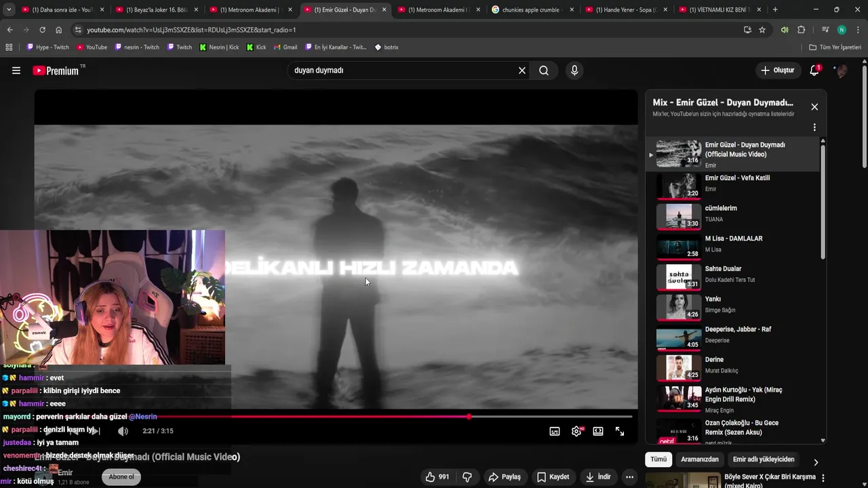Open the apps grid in bookmarks bar
The width and height of the screenshot is (868, 488).
(9, 47)
